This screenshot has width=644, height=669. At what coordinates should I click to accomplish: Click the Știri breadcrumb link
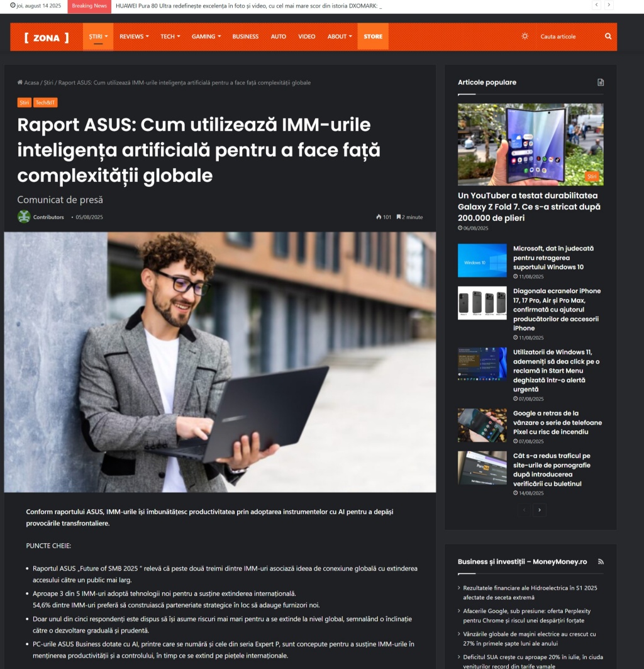tap(48, 83)
